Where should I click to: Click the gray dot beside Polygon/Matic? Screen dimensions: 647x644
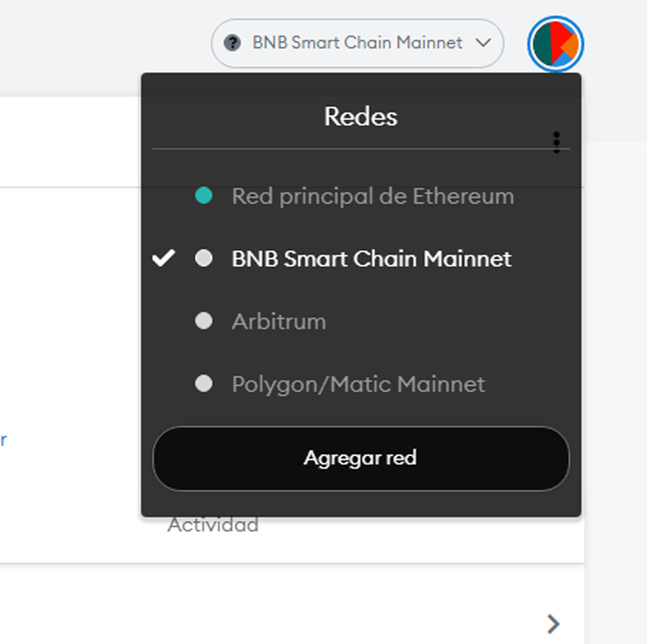pos(204,384)
